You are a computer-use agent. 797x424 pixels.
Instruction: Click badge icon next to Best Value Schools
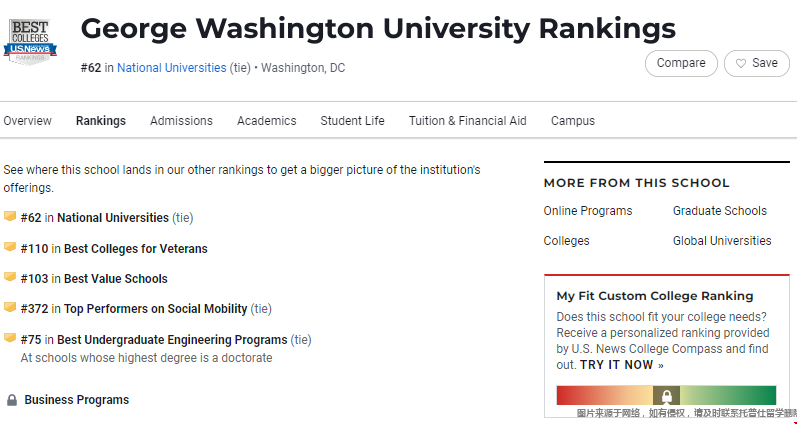point(10,277)
